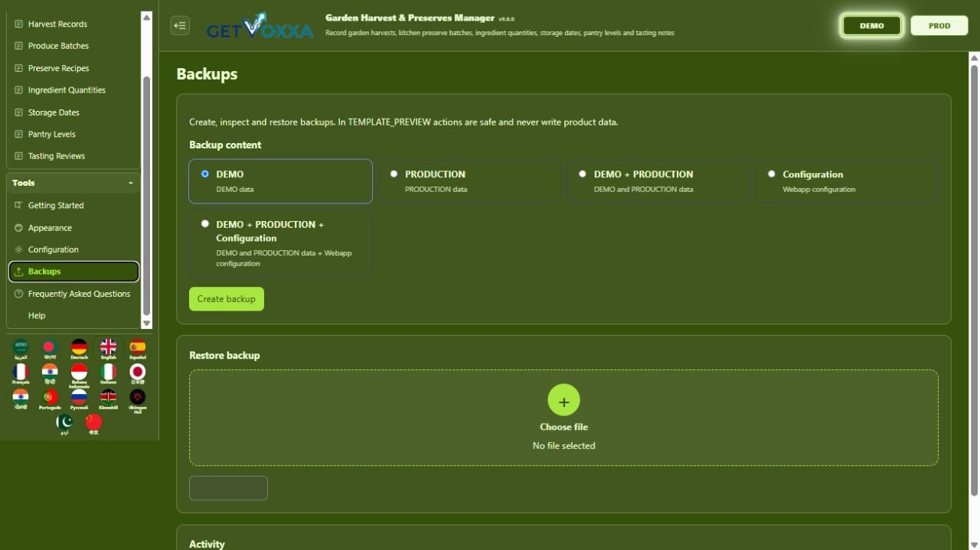Click the sidebar scrollbar up arrow

click(147, 16)
